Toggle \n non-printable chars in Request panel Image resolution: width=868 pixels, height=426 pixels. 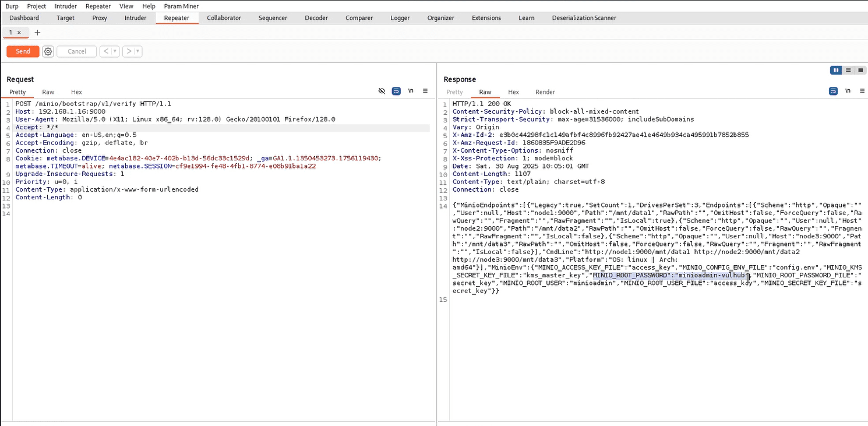(x=411, y=91)
